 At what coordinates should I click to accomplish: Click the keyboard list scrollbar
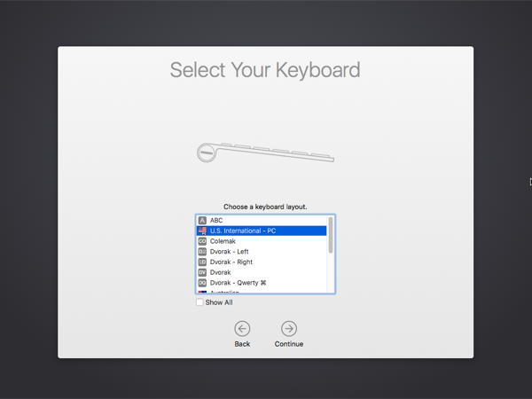331,236
